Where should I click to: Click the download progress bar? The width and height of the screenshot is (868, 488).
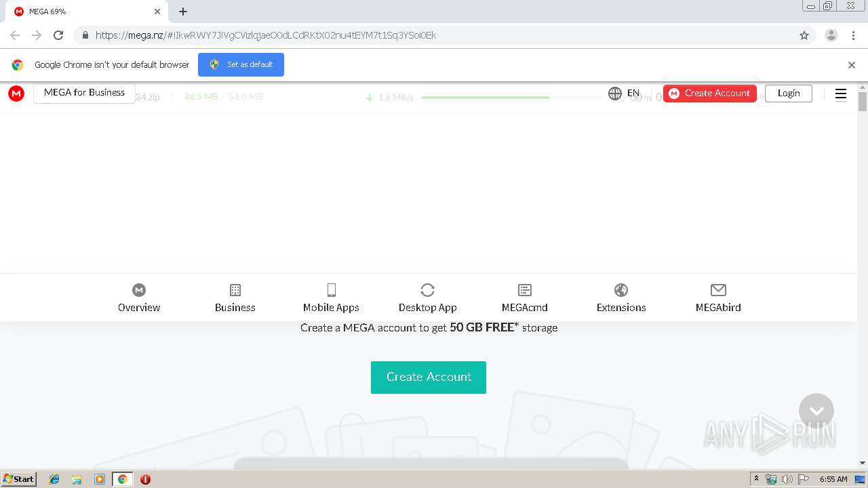click(511, 98)
